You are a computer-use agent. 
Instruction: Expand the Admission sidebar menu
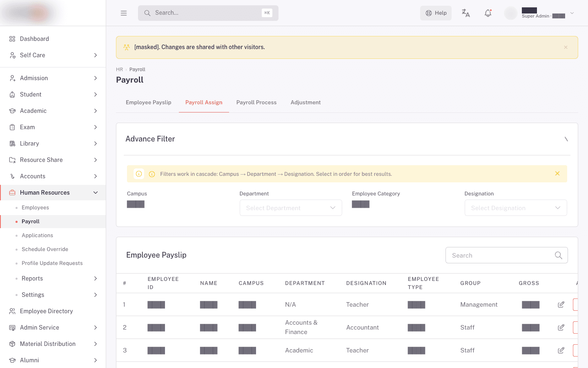click(53, 78)
